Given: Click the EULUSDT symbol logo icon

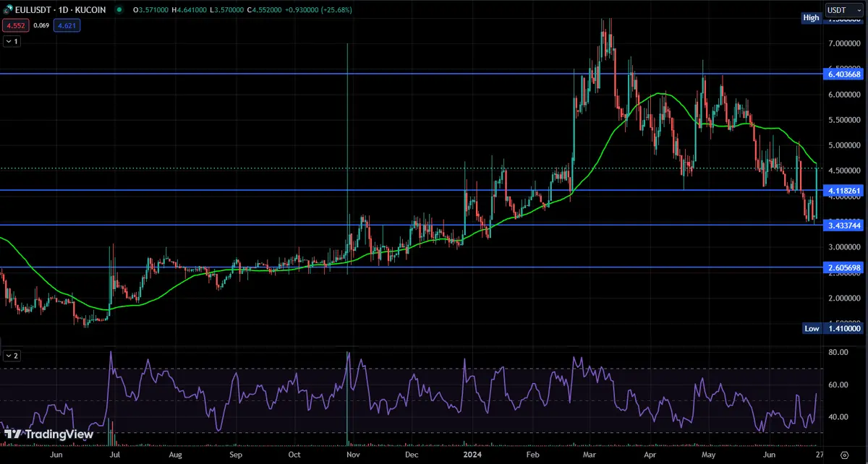Looking at the screenshot, I should pos(8,12).
